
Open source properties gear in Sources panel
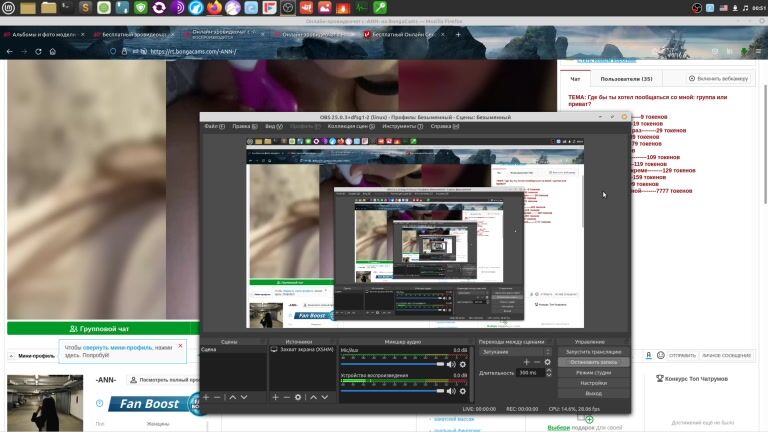pyautogui.click(x=298, y=397)
